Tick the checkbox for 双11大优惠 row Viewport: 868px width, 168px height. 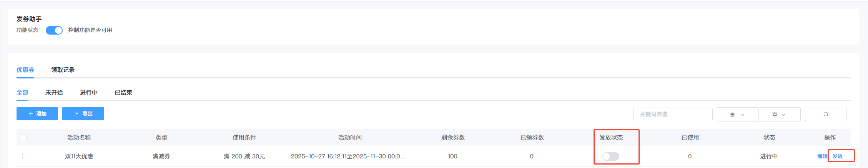[25, 156]
